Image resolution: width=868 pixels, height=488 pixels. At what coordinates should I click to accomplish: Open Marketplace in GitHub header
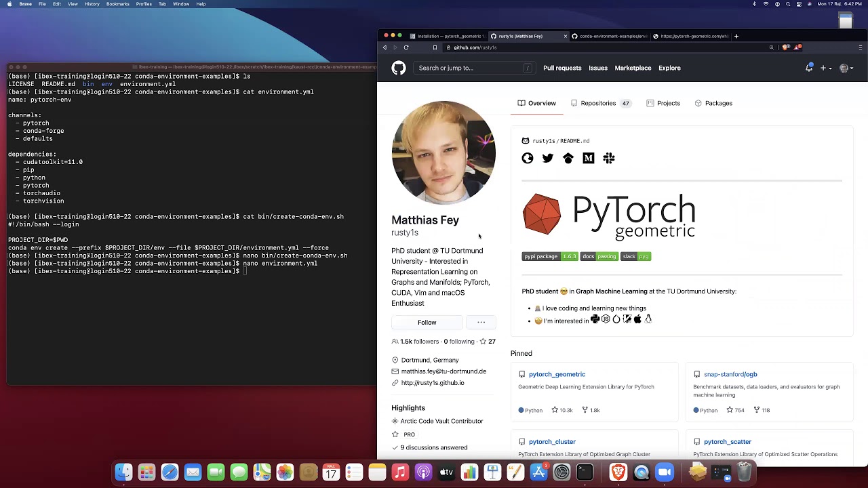tap(633, 68)
